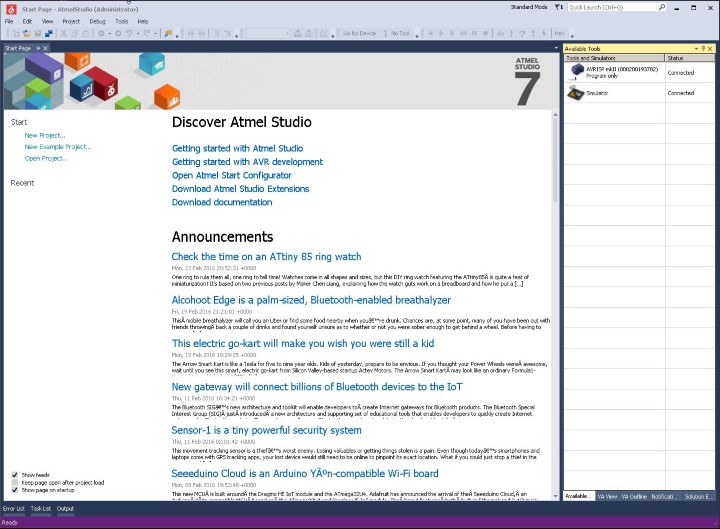Click the New Project... link
Screen dimensions: 720x529
pos(45,135)
